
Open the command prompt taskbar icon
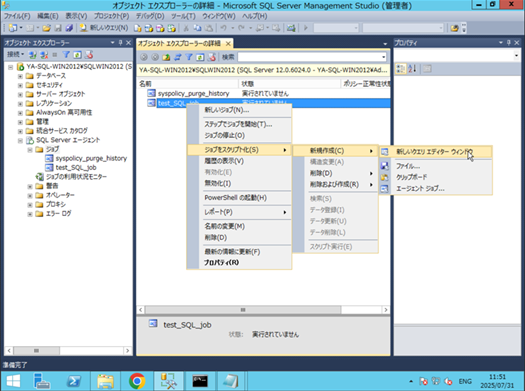[x=200, y=381]
